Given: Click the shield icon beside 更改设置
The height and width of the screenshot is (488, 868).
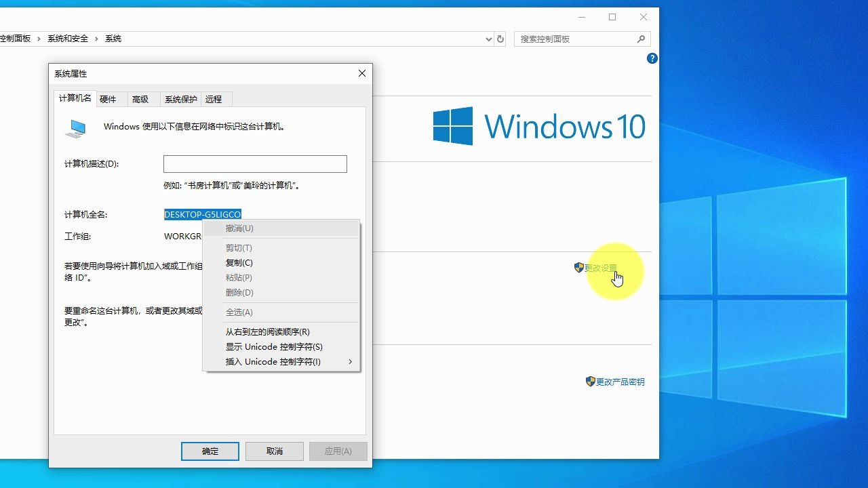Looking at the screenshot, I should point(579,268).
